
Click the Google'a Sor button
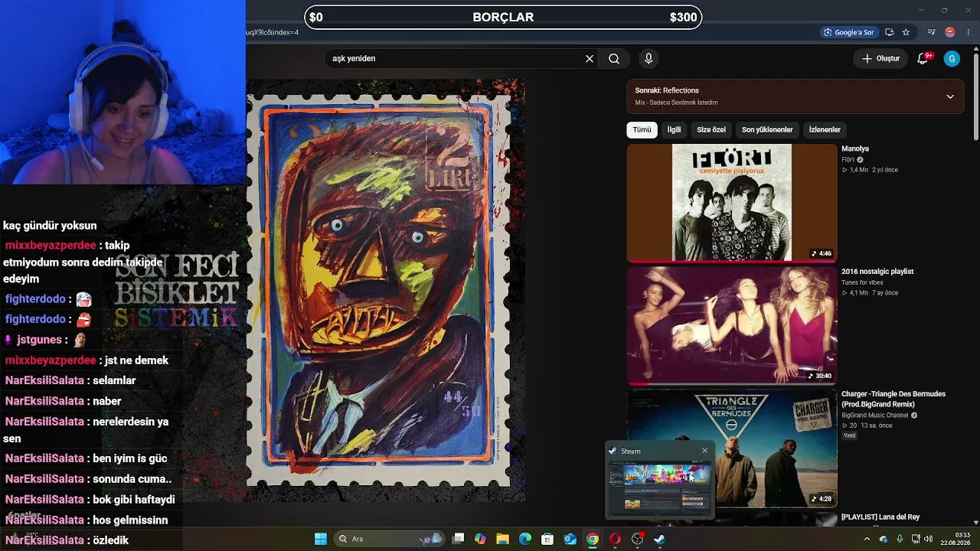click(x=848, y=32)
